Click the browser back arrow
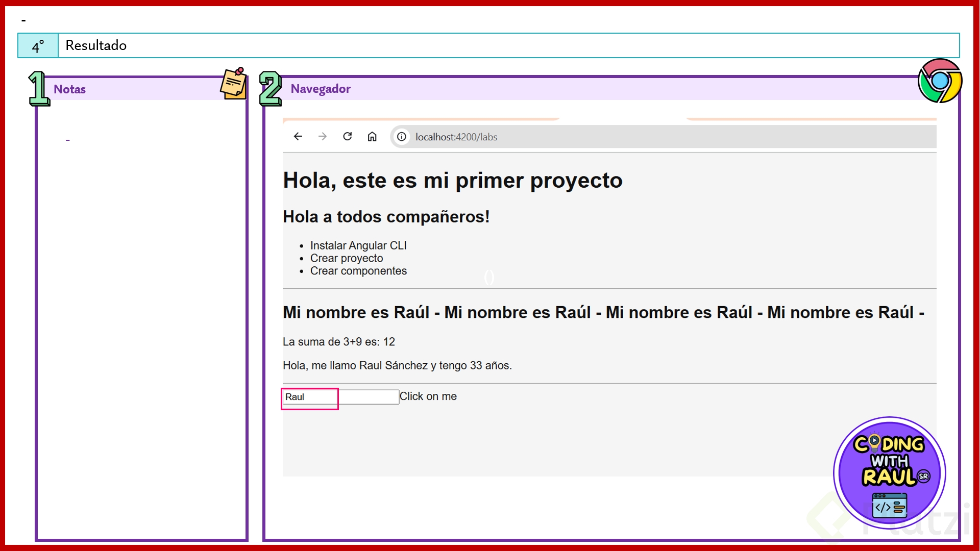Screen dimensions: 980x551 click(298, 136)
